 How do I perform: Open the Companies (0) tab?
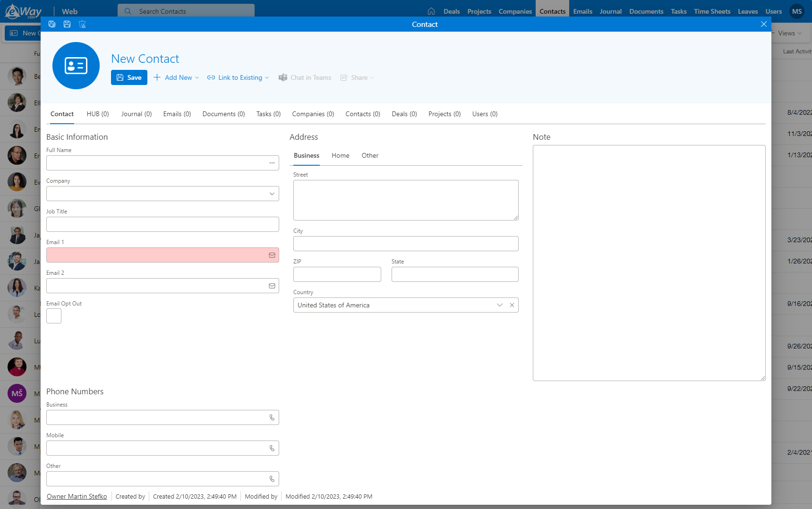[x=313, y=114]
